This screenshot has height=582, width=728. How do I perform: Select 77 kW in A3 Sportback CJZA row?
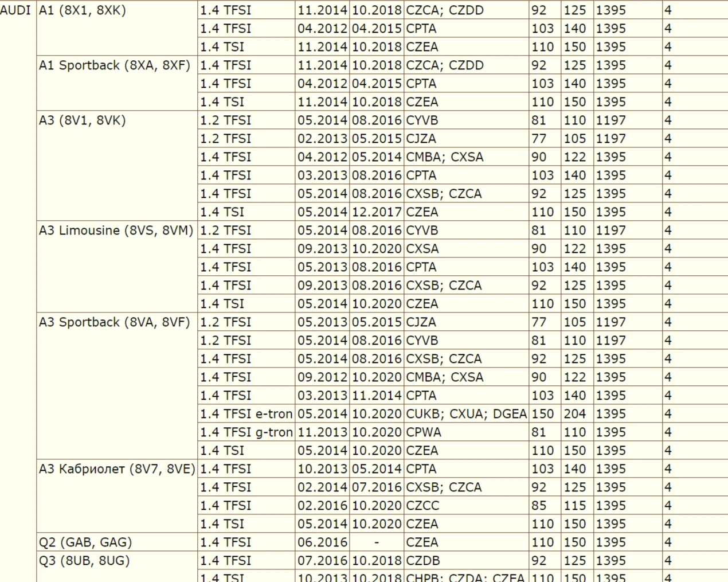[539, 322]
